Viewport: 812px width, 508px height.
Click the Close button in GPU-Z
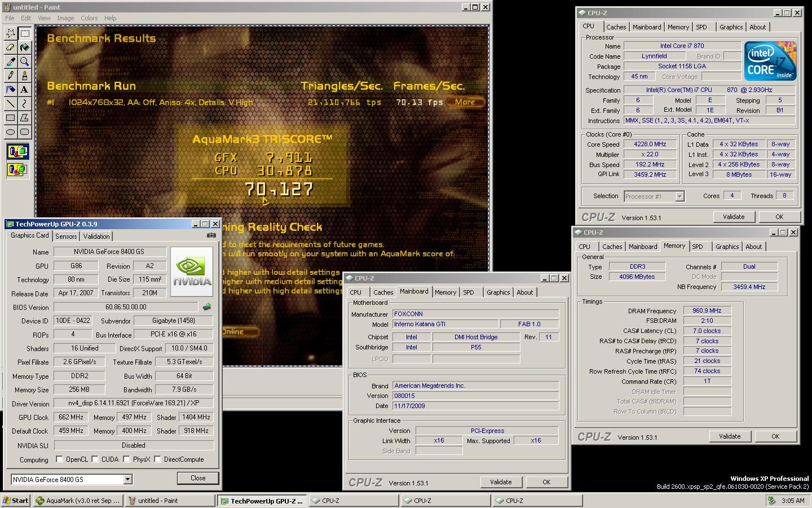coord(198,478)
